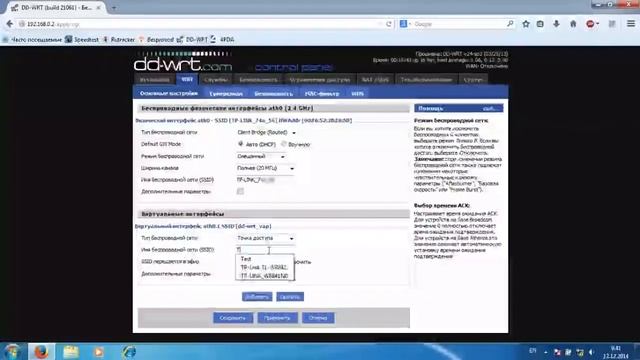Image resolution: width=640 pixels, height=360 pixels.
Task: Open the downloads arrow icon
Action: point(556,24)
